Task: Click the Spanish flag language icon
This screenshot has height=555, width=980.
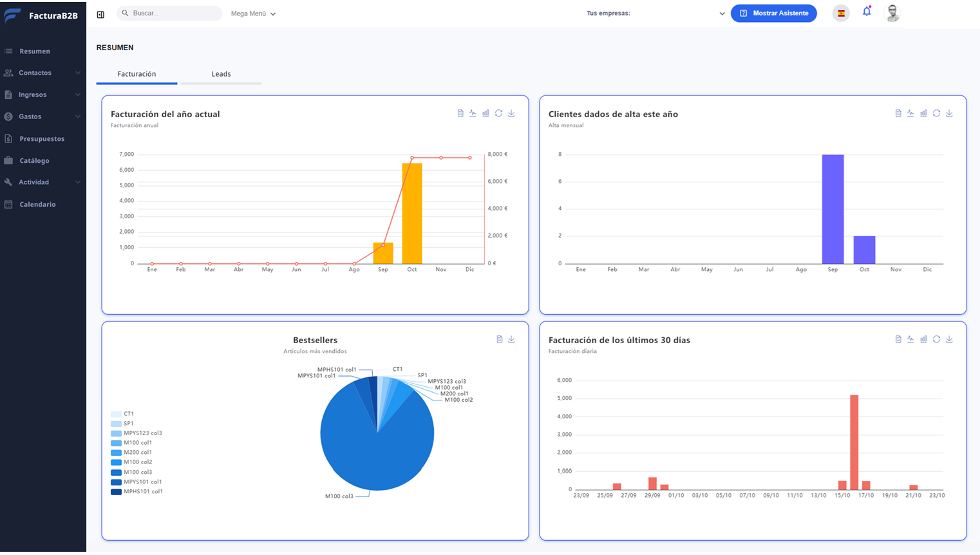Action: (841, 14)
